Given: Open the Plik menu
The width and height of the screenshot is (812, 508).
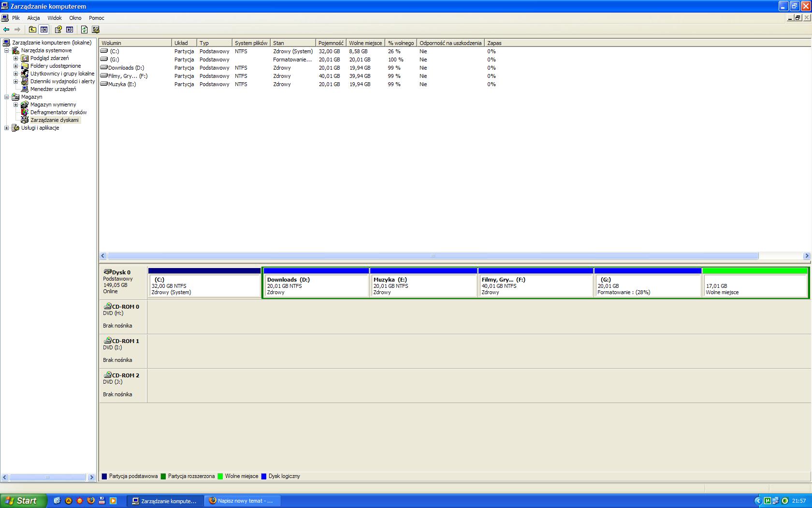Looking at the screenshot, I should tap(16, 18).
